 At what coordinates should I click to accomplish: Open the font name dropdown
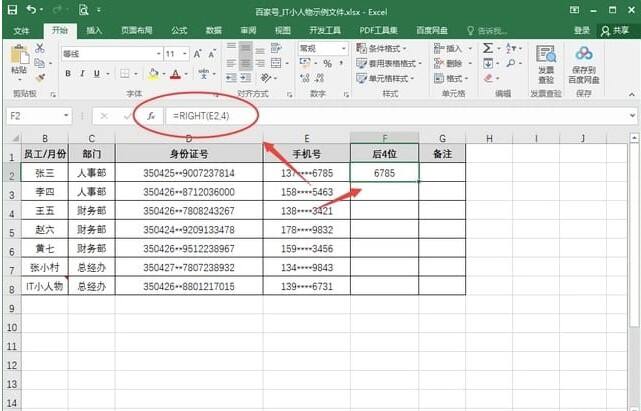[159, 54]
